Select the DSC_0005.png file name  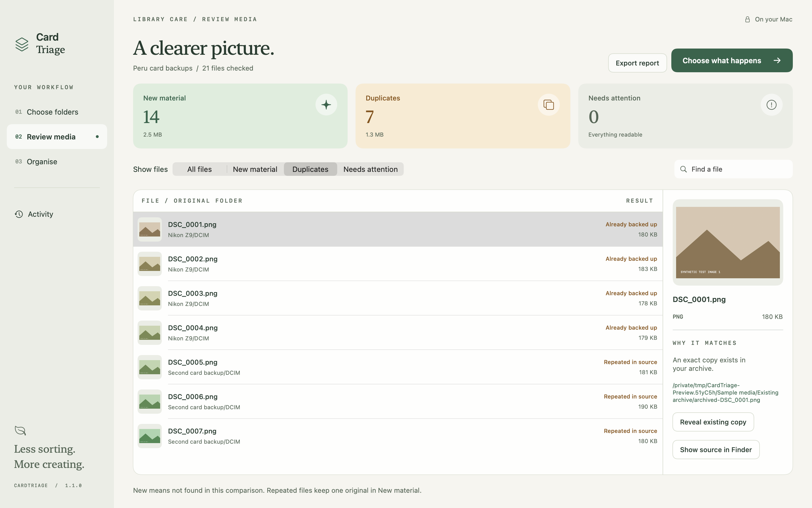[x=193, y=362]
